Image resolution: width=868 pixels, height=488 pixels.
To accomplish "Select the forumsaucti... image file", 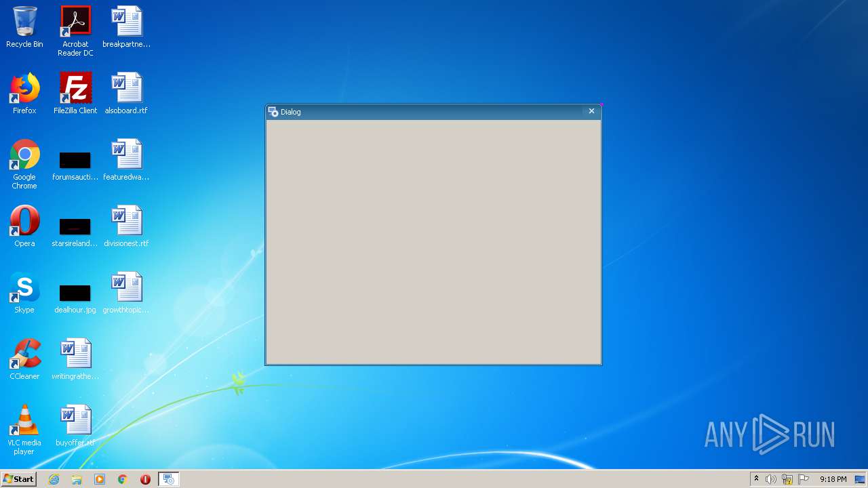I will click(x=75, y=166).
